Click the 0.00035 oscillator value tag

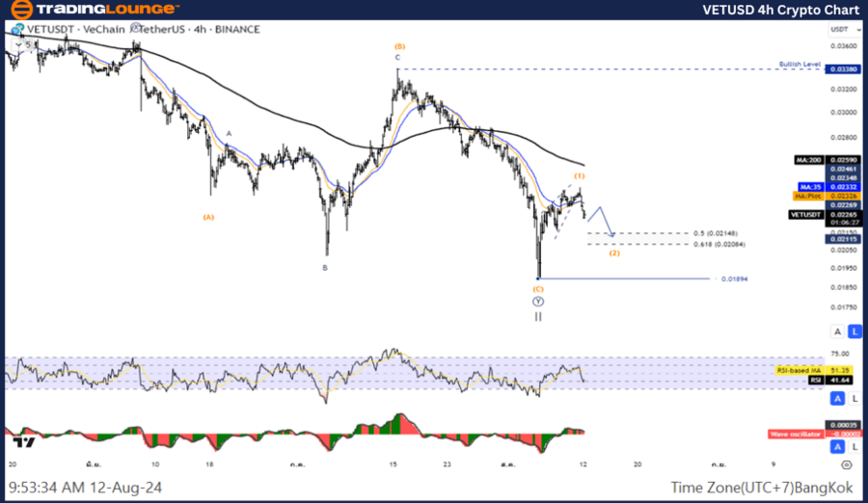[843, 425]
